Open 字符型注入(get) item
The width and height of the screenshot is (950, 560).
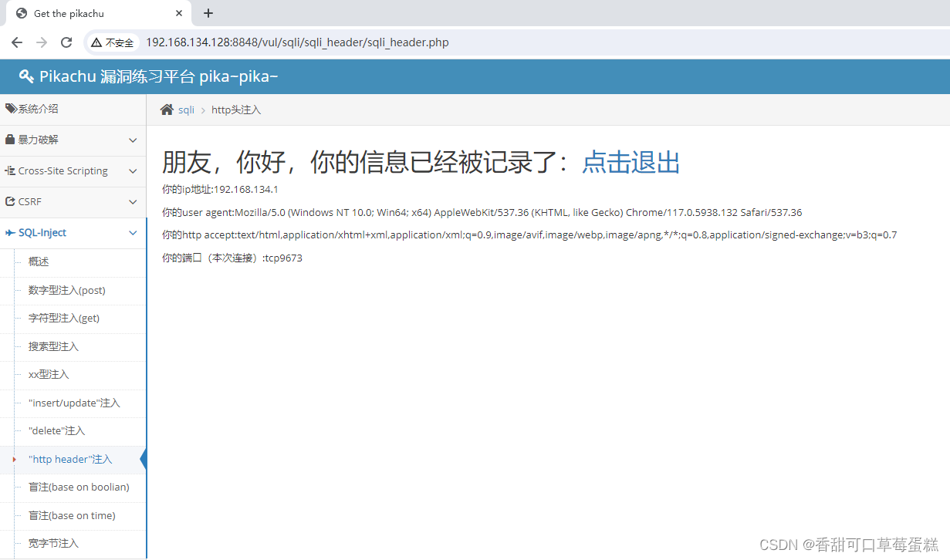[x=63, y=318]
